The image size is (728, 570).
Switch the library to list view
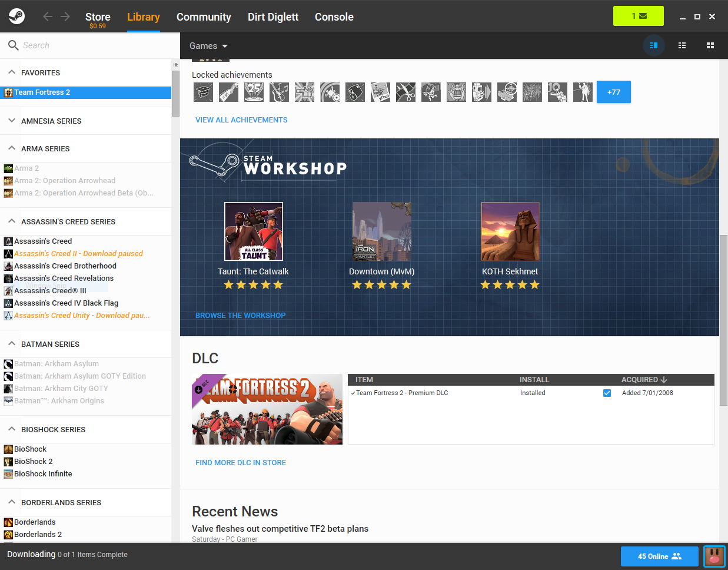point(682,45)
